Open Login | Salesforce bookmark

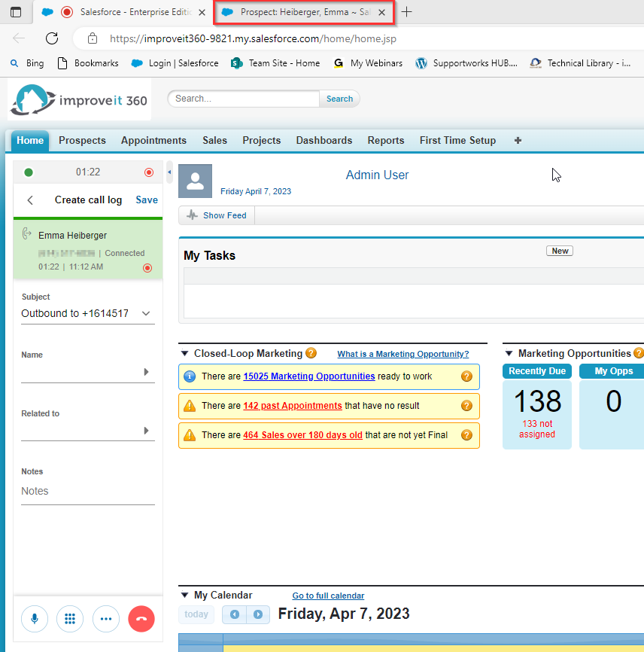[175, 63]
